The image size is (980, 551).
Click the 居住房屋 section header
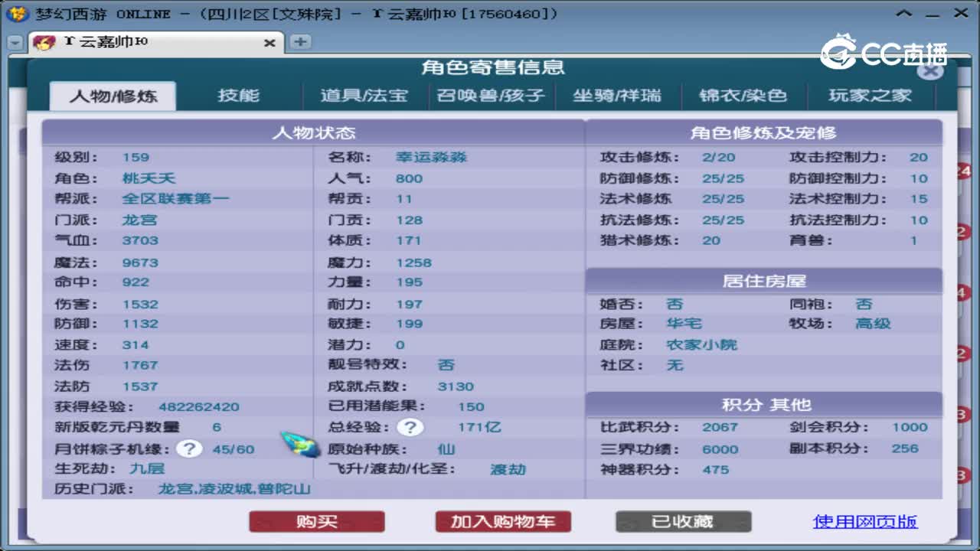(x=763, y=281)
